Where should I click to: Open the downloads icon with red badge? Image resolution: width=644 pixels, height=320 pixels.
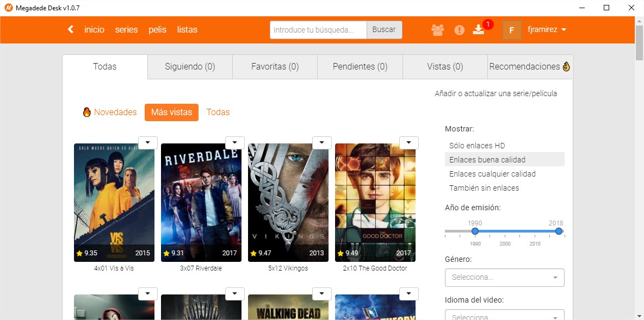(x=479, y=29)
